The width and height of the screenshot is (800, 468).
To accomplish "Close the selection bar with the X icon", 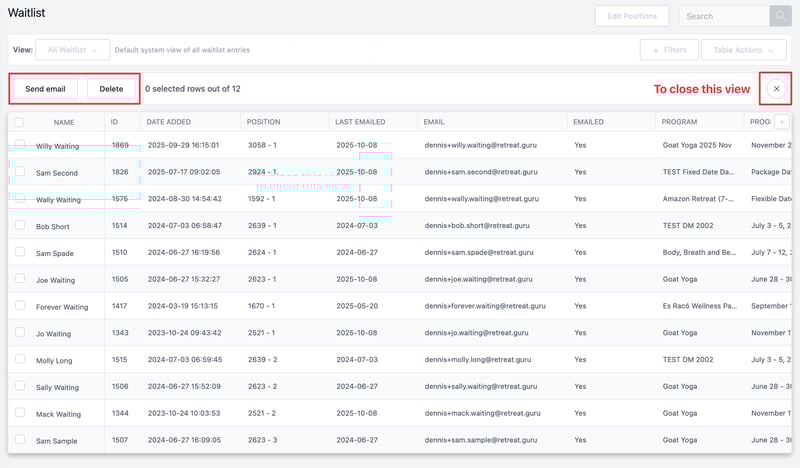I will click(776, 89).
